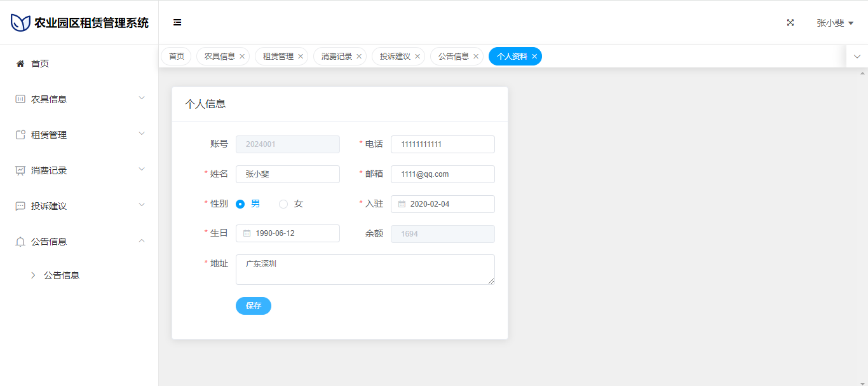
Task: Click the home icon beside 首页
Action: 20,64
